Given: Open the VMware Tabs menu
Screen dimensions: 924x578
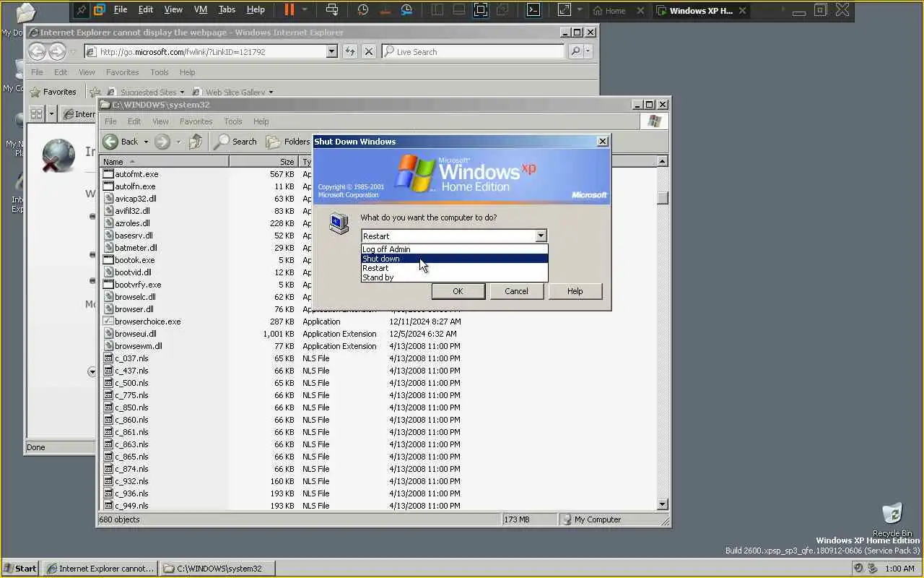Looking at the screenshot, I should (227, 9).
